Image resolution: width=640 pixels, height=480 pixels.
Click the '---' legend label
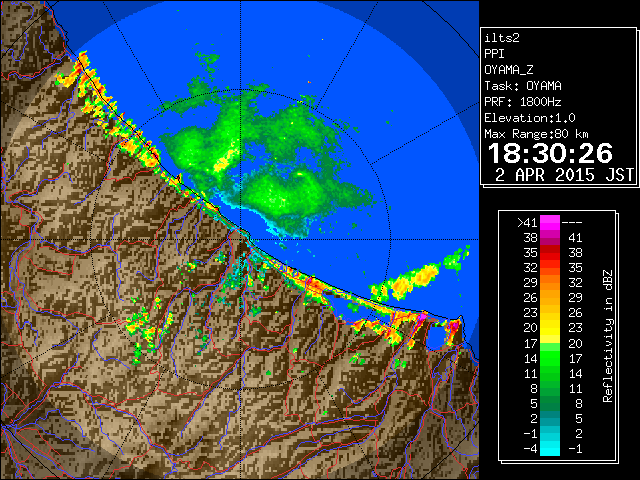[572, 222]
